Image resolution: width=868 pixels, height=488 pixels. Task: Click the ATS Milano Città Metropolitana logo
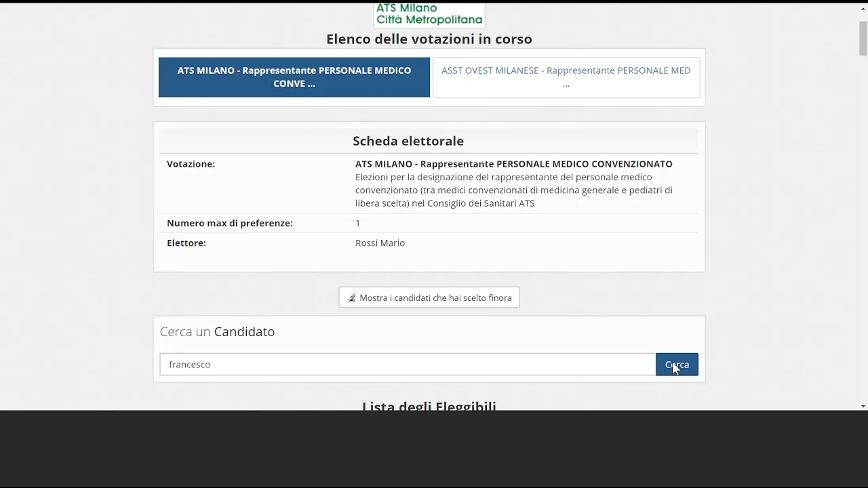[x=429, y=15]
